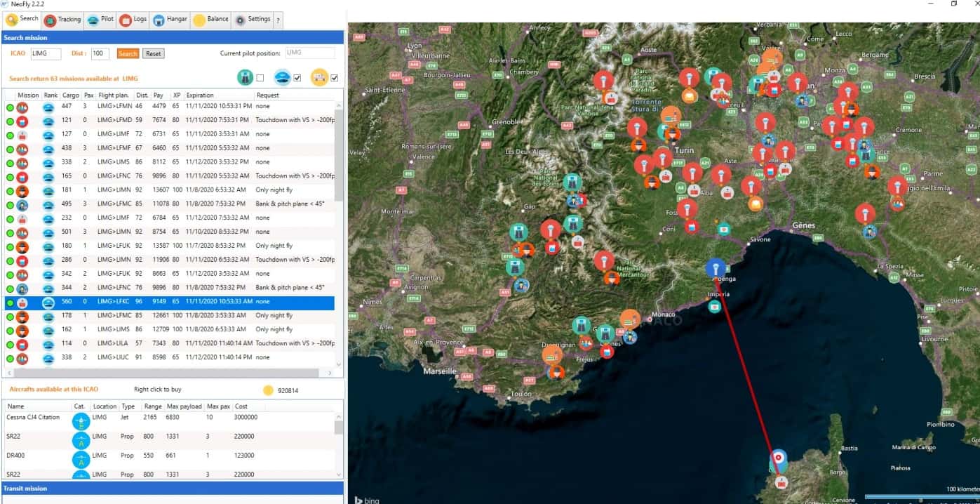Switch to the Hangar tab

click(x=170, y=20)
